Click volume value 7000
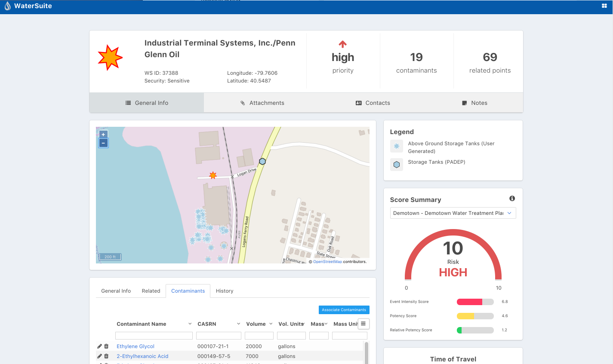Screen dimensions: 613x364 tap(252, 356)
